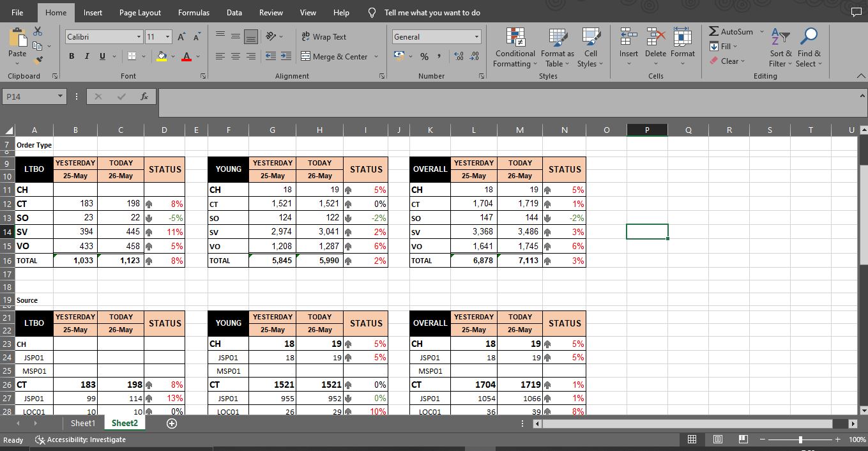The image size is (868, 451).
Task: Expand the Font Color dropdown arrow
Action: (198, 56)
